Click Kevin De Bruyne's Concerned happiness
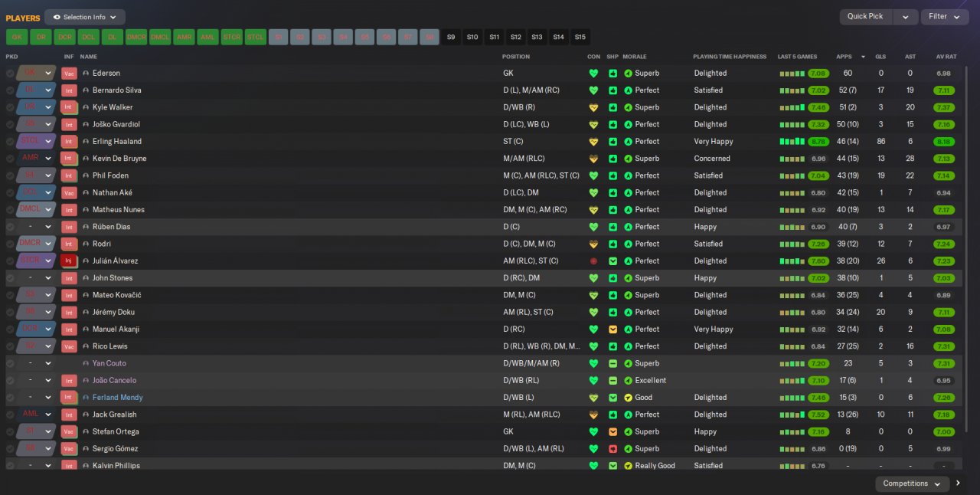Viewport: 980px width, 495px height. [713, 159]
